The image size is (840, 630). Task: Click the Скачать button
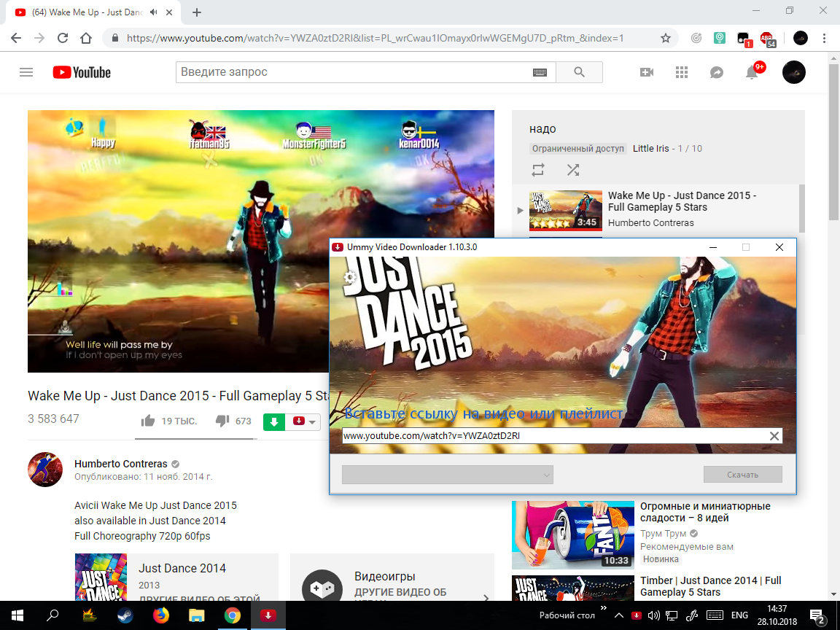coord(742,475)
